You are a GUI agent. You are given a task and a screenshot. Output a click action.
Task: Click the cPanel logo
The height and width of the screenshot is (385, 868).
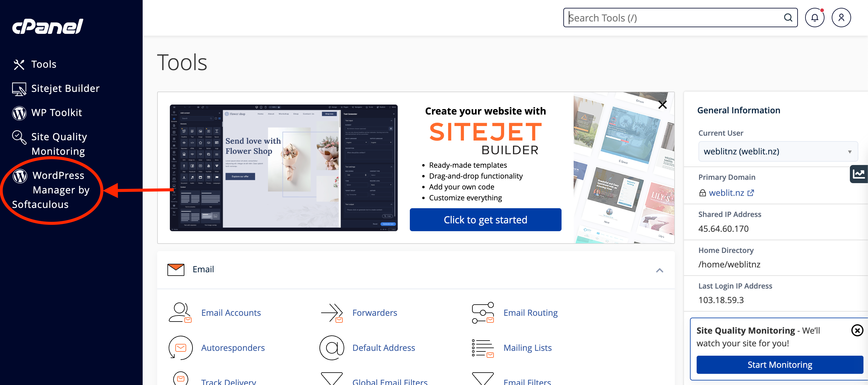point(48,26)
